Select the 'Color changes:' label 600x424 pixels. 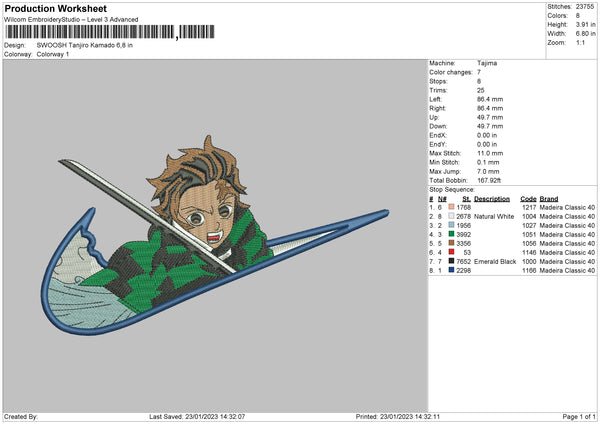[x=451, y=72]
